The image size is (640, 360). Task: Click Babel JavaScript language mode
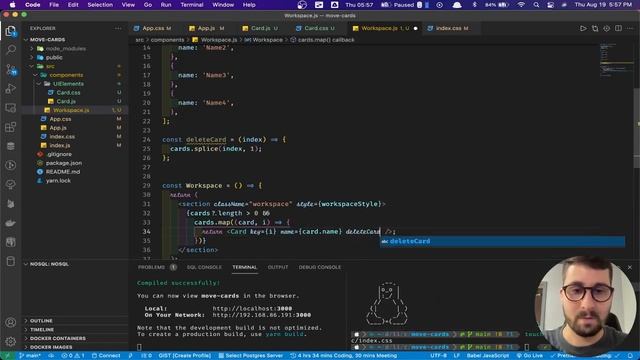click(487, 356)
